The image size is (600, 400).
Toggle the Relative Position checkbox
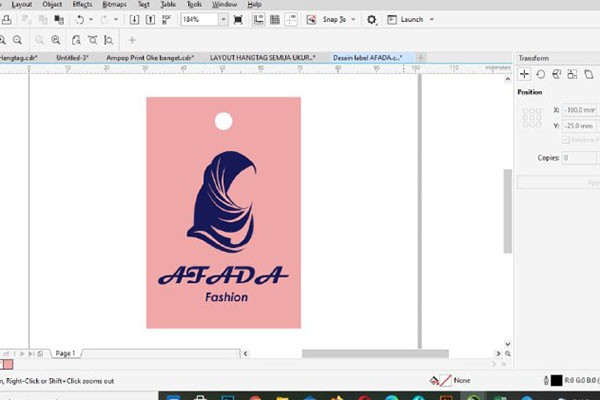coord(566,140)
